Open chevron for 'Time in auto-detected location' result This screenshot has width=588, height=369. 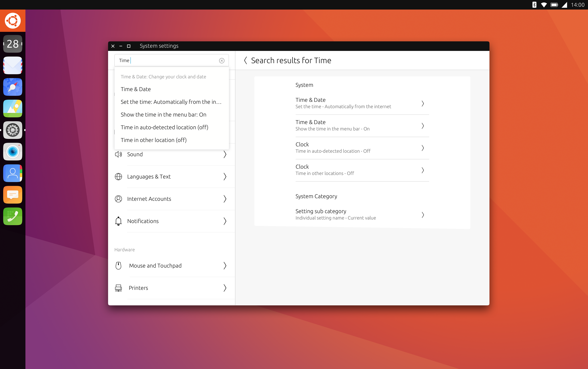(423, 148)
